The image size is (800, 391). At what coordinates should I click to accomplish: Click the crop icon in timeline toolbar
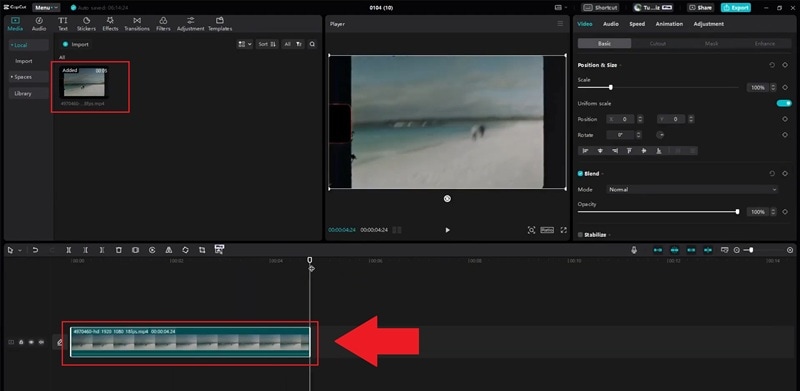(202, 250)
